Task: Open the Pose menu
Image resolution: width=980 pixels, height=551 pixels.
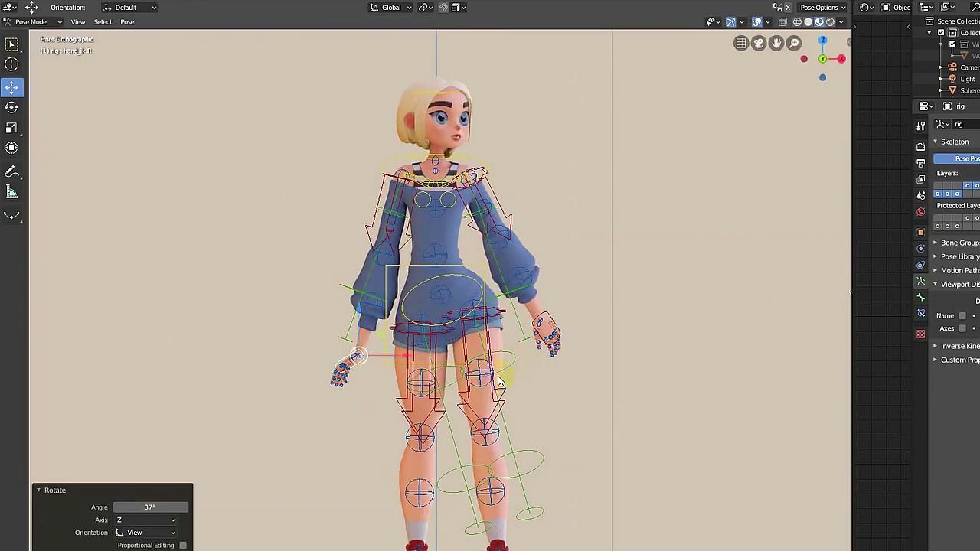Action: tap(127, 21)
